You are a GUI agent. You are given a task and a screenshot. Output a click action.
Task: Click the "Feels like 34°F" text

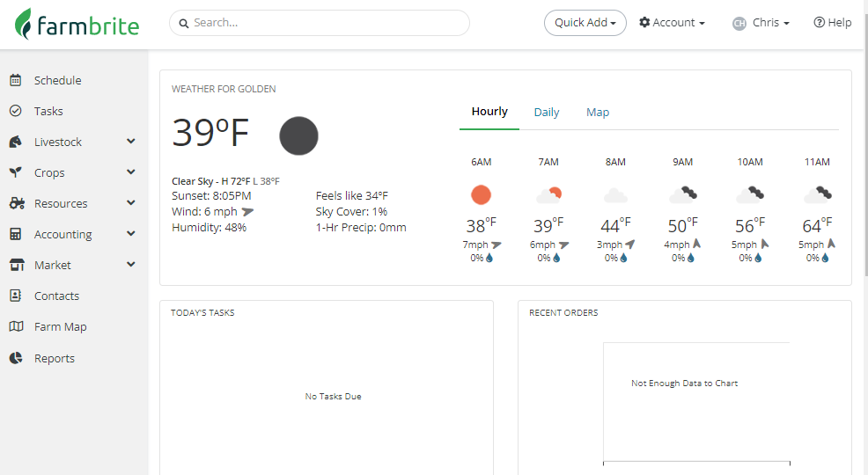click(x=352, y=196)
